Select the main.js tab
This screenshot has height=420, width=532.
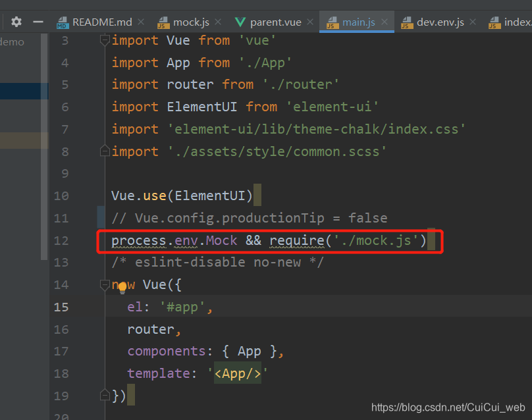358,22
